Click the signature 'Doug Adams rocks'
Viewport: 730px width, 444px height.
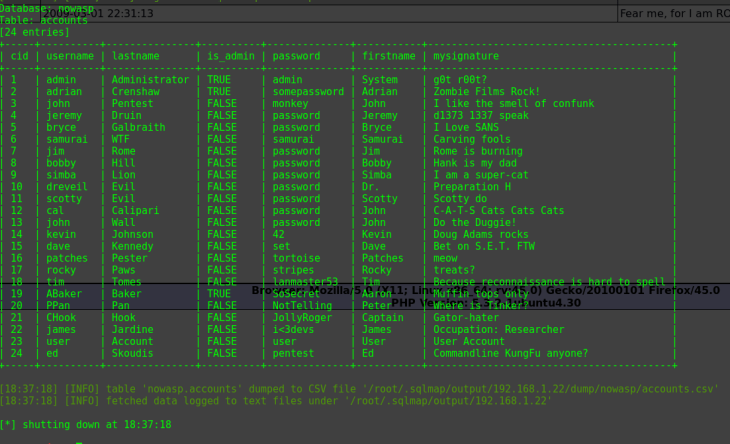pos(481,235)
